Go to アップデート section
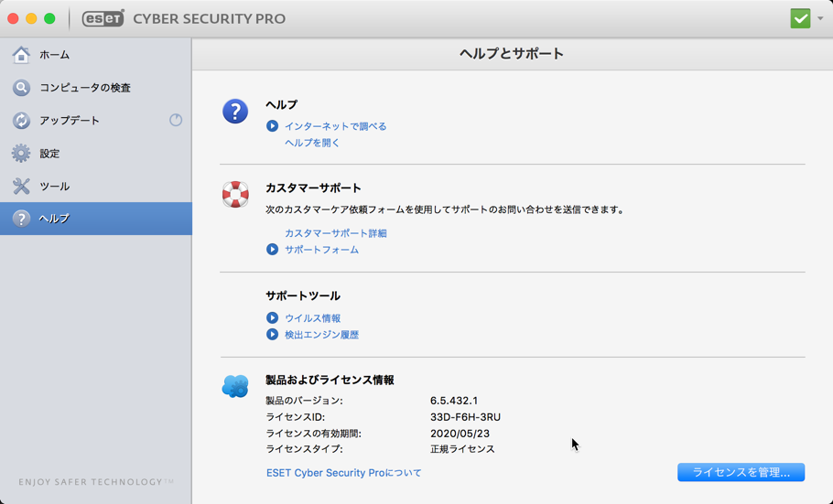 pos(95,121)
